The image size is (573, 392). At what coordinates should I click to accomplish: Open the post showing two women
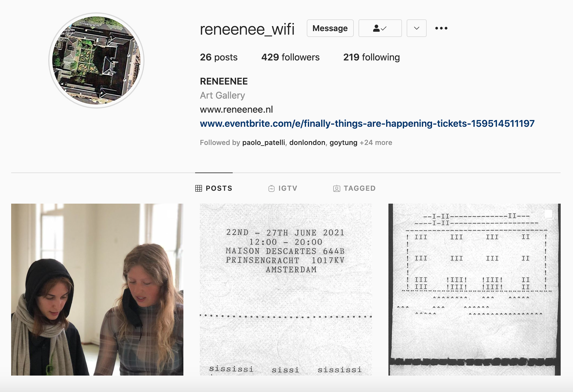97,289
